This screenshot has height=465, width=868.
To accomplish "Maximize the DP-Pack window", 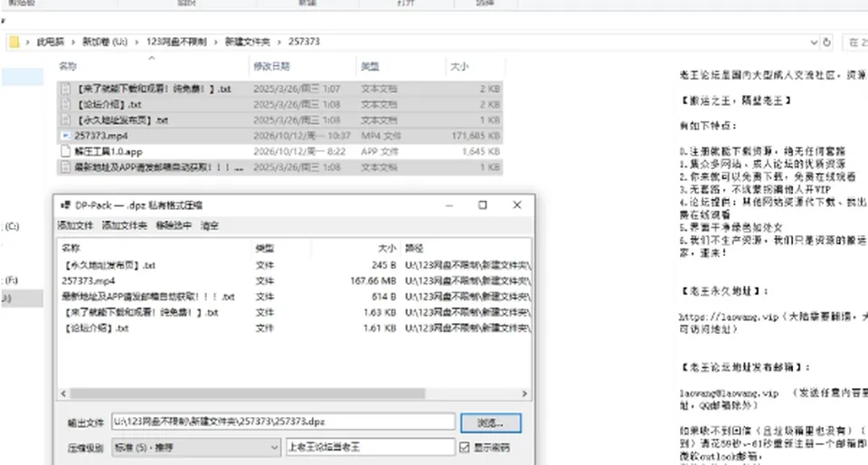I will tap(483, 205).
